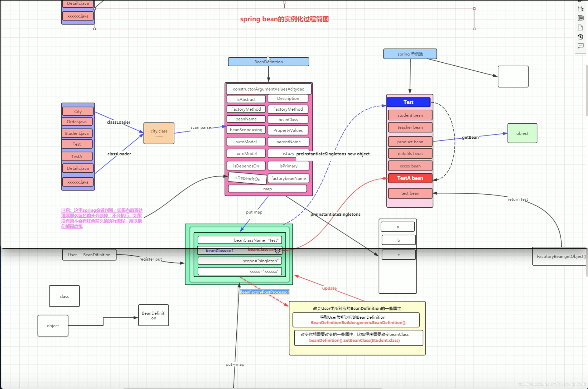
Task: Select the factorybeanName box
Action: pos(288,178)
